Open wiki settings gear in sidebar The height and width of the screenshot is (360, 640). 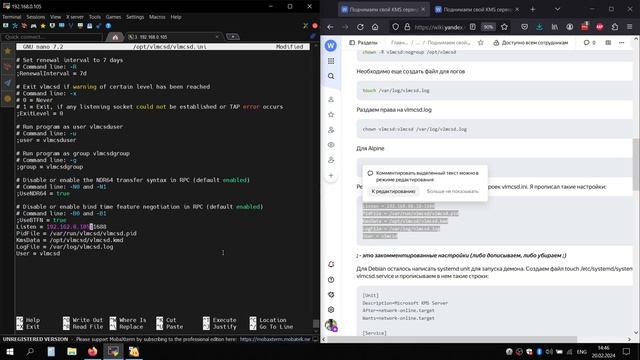coord(331,309)
